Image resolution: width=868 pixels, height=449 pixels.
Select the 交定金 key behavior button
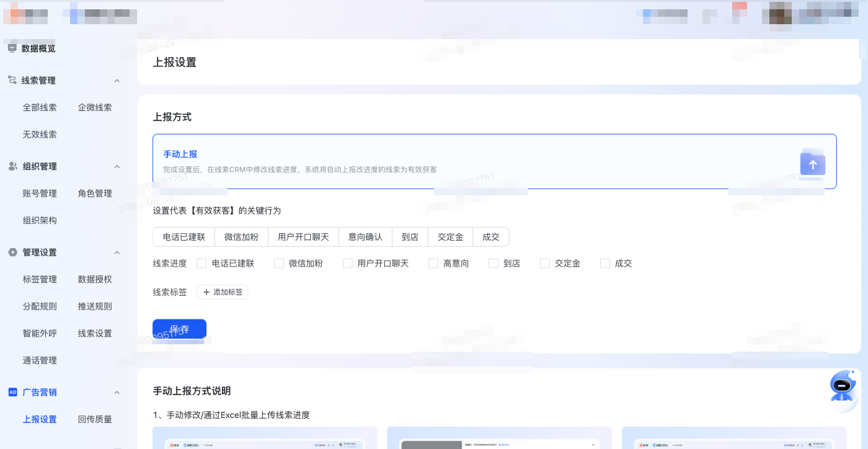pyautogui.click(x=450, y=237)
